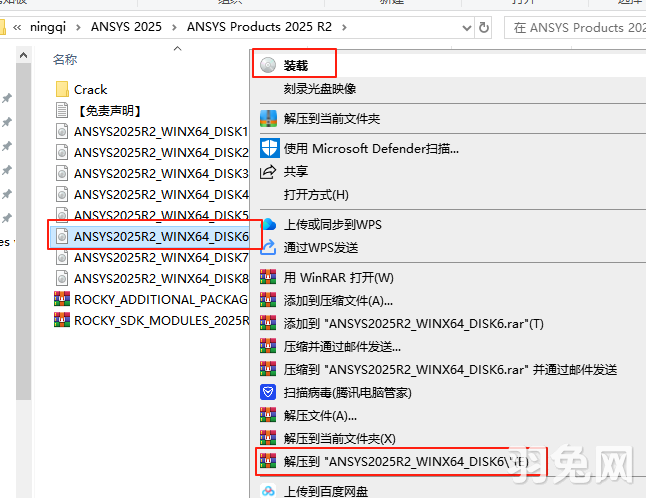Select file ANSYS2025R2_WINX64_DISK6
The image size is (646, 498).
click(161, 236)
